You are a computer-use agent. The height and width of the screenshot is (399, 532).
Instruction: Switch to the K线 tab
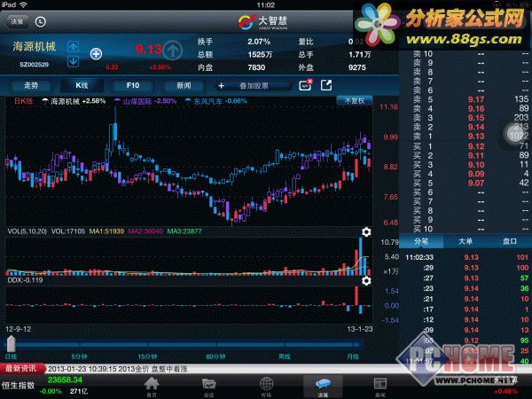coord(82,85)
